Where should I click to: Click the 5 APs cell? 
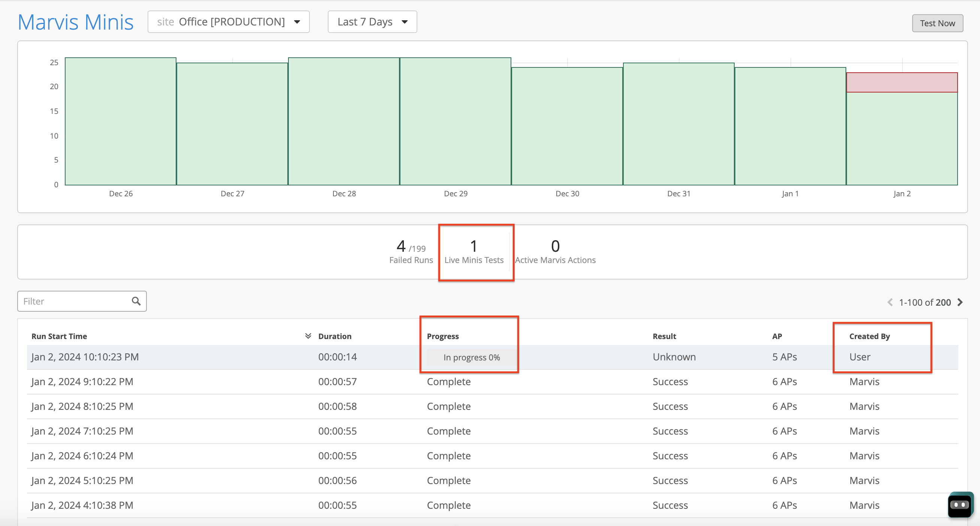coord(784,357)
